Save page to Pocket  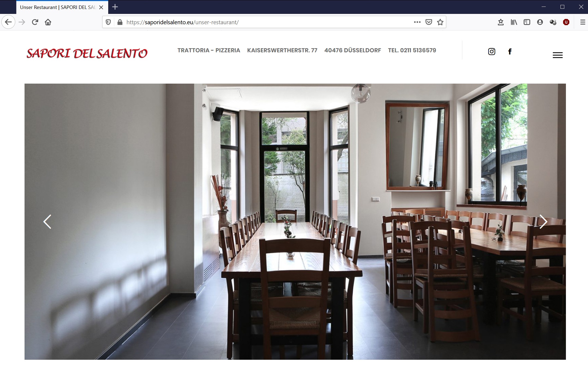[x=429, y=22]
